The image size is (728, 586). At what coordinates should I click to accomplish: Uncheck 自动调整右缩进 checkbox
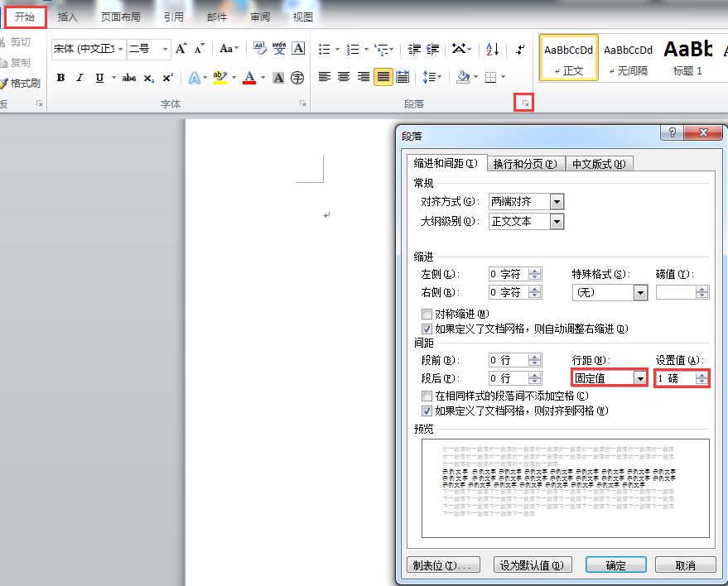427,329
